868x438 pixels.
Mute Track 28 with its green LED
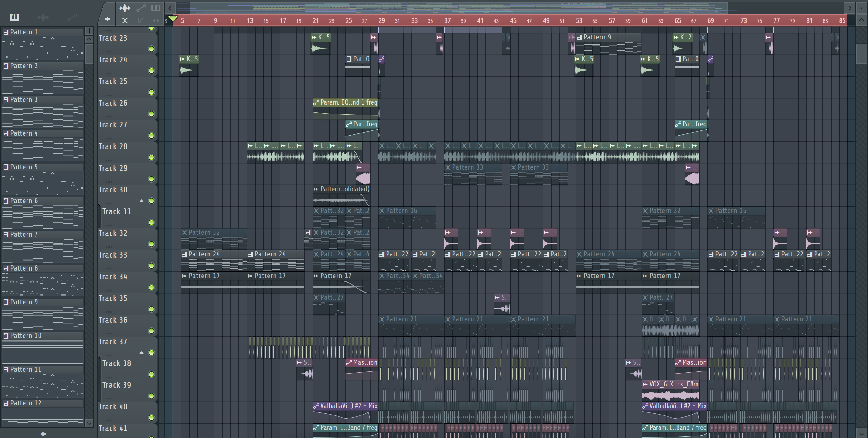click(x=152, y=158)
